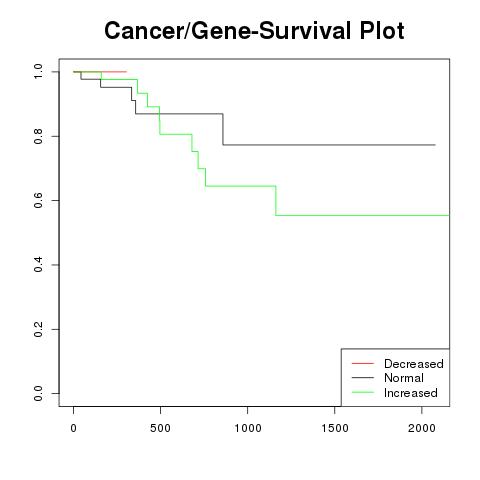Click the 0.2 y-axis tick label
The width and height of the screenshot is (480, 480).
pos(38,329)
